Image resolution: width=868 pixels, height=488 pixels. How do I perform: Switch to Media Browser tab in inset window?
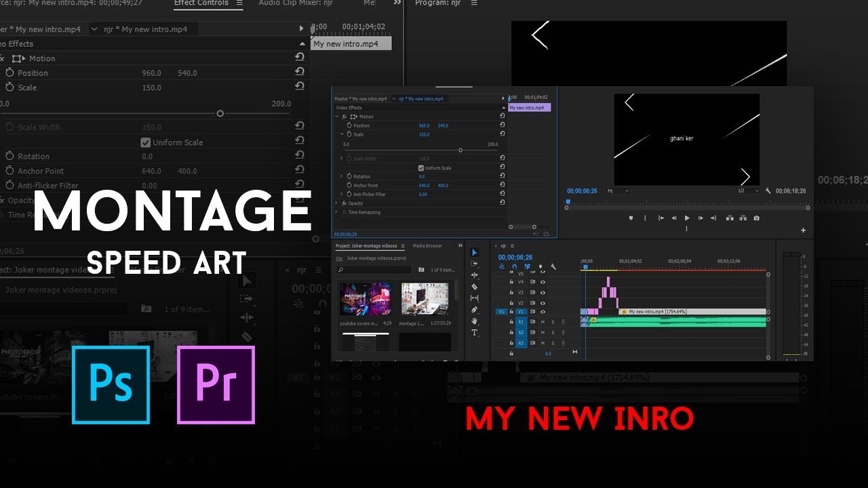coord(427,246)
